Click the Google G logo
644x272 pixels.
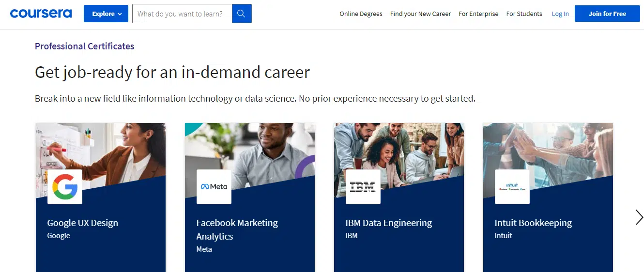click(65, 187)
